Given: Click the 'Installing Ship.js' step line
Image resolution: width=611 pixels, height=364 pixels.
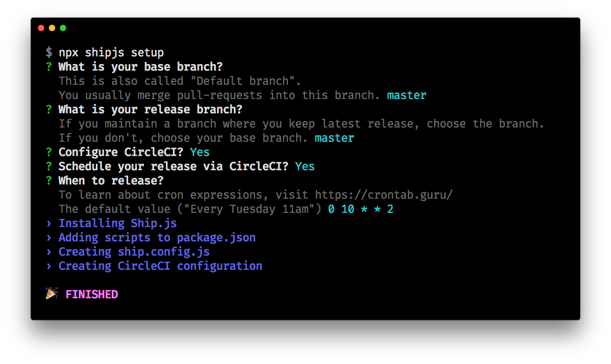Looking at the screenshot, I should (x=118, y=223).
